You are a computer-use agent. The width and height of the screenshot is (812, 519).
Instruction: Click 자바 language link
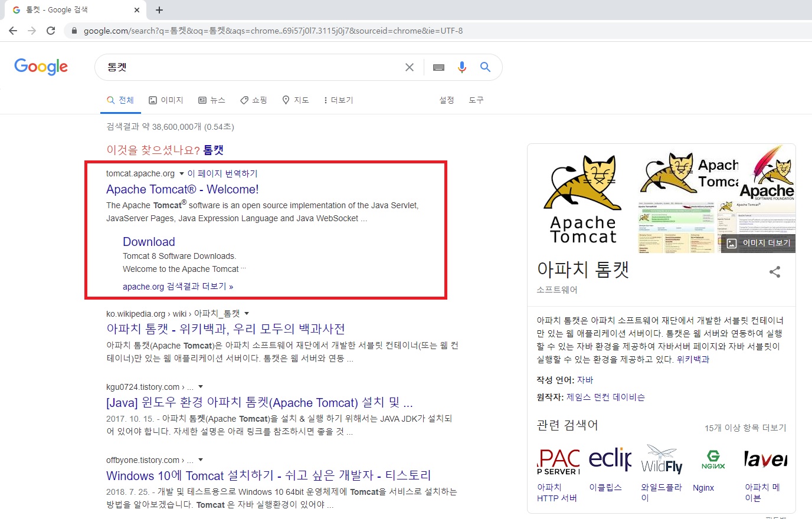pos(585,380)
